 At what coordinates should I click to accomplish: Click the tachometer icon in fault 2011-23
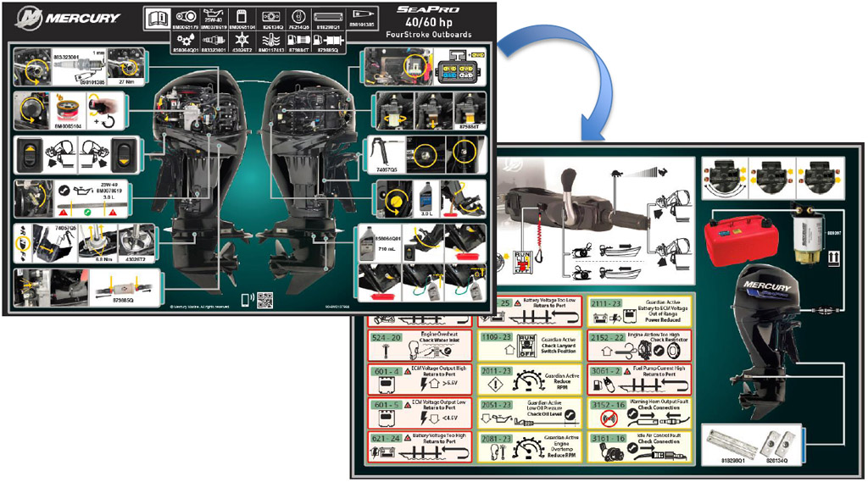pos(529,380)
